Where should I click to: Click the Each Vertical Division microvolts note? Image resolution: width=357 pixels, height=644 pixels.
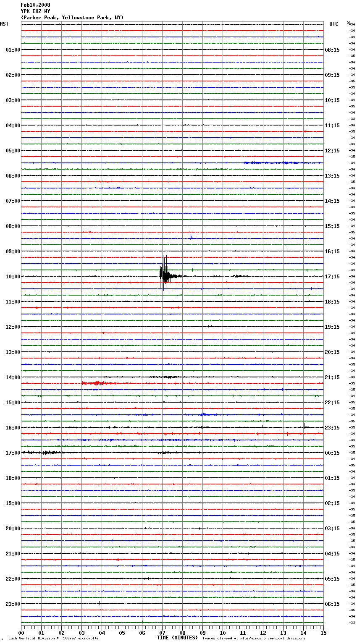53,638
